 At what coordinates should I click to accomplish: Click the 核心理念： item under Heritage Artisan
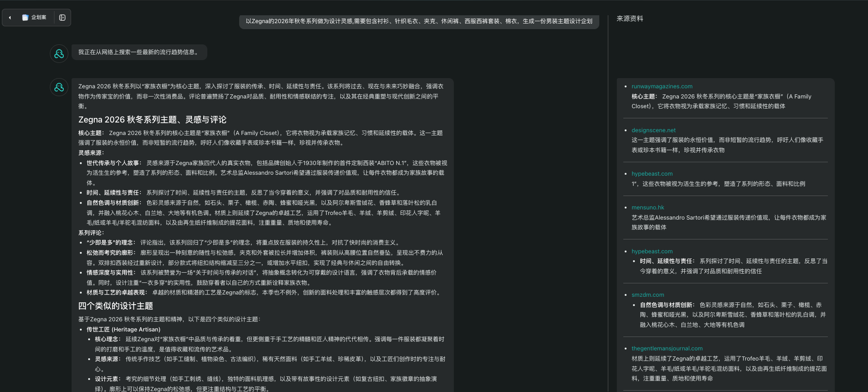click(x=270, y=344)
